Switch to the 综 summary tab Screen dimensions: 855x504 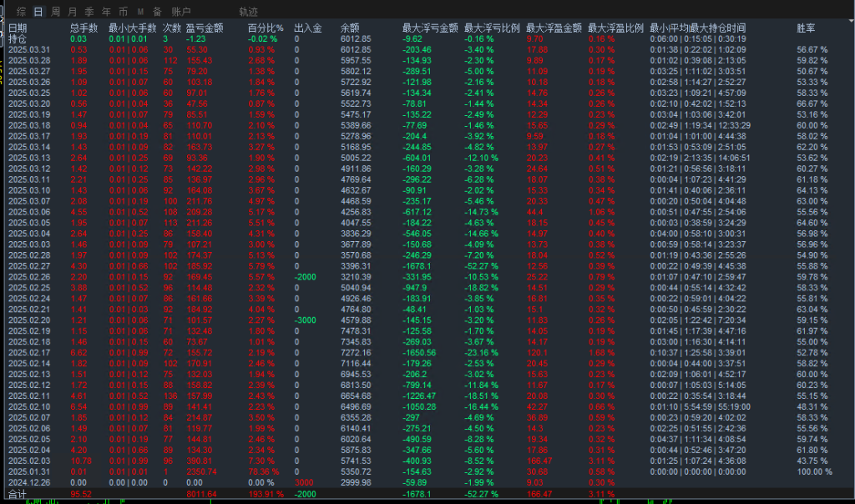click(x=21, y=12)
